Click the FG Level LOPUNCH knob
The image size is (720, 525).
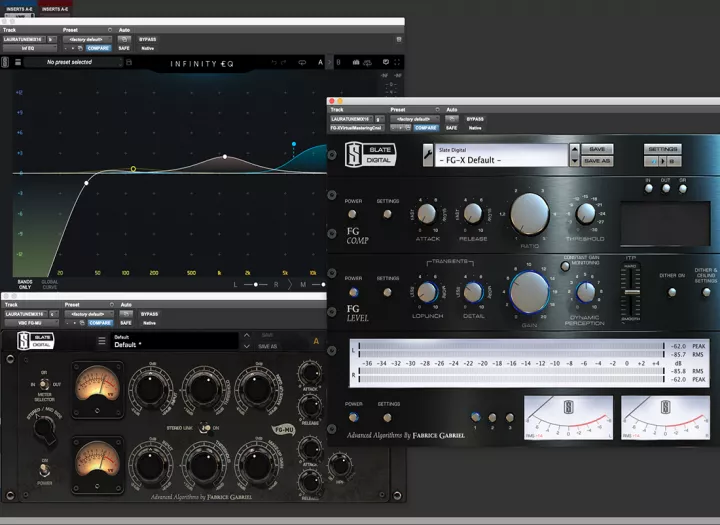coord(428,292)
